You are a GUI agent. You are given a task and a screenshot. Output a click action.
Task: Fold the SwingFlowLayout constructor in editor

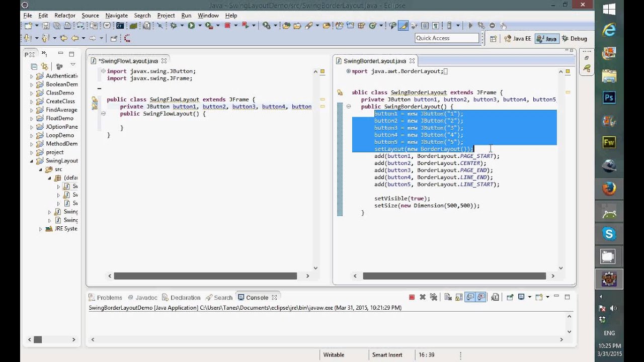coord(103,114)
